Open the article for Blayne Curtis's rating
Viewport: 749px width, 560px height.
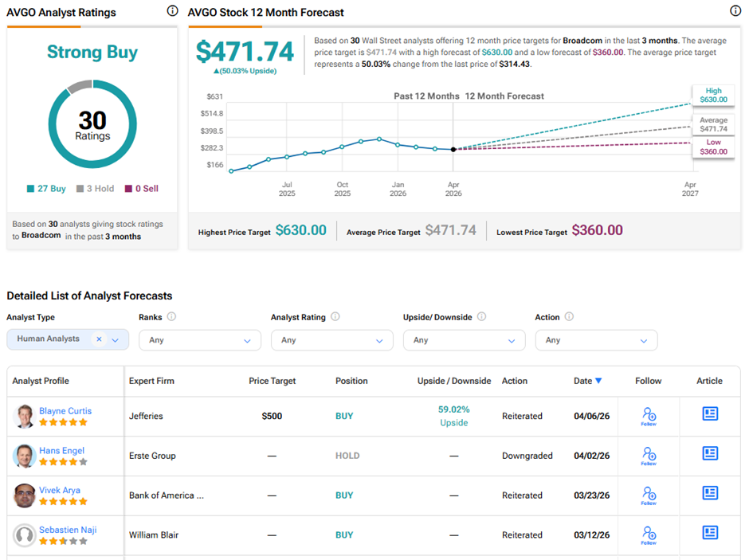point(710,413)
